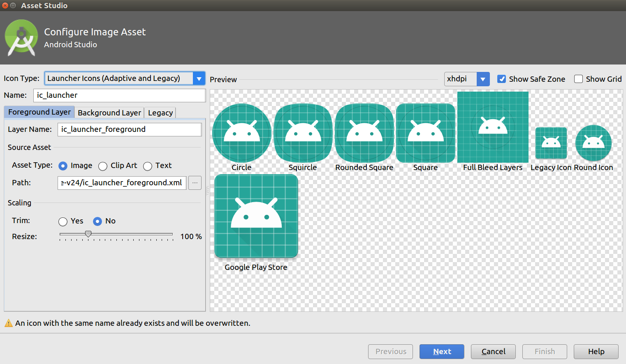
Task: Click the "Android Studio" subtitle text
Action: coord(71,44)
